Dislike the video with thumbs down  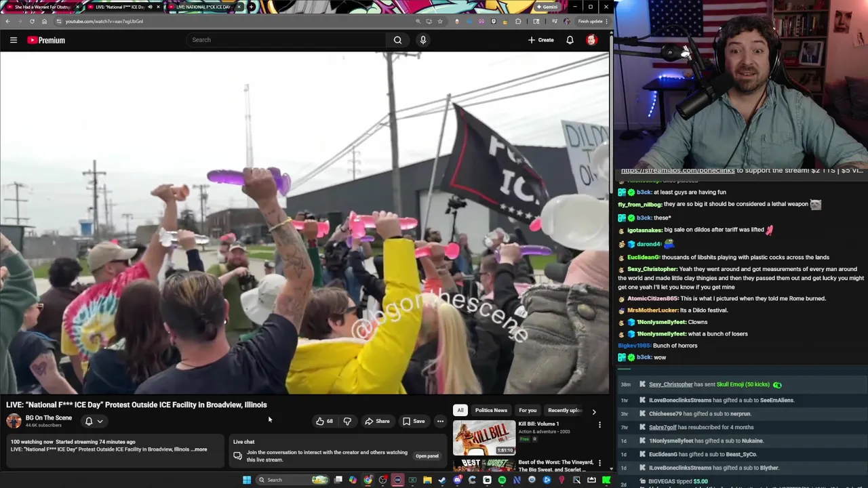coord(347,421)
